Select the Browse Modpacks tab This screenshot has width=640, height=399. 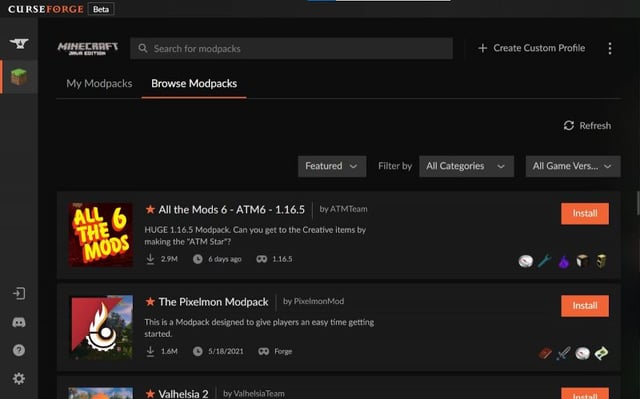(x=194, y=84)
